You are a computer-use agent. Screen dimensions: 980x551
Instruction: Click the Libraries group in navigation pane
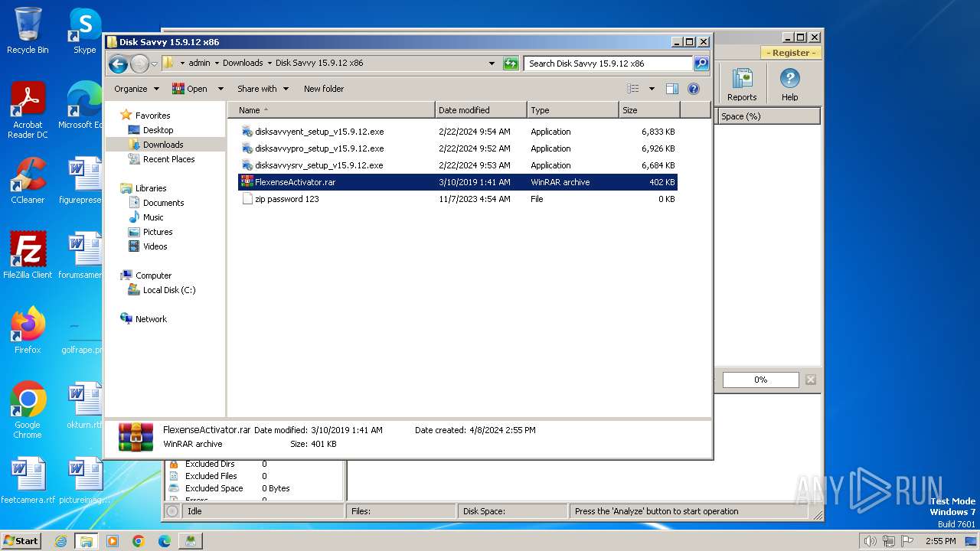click(151, 188)
